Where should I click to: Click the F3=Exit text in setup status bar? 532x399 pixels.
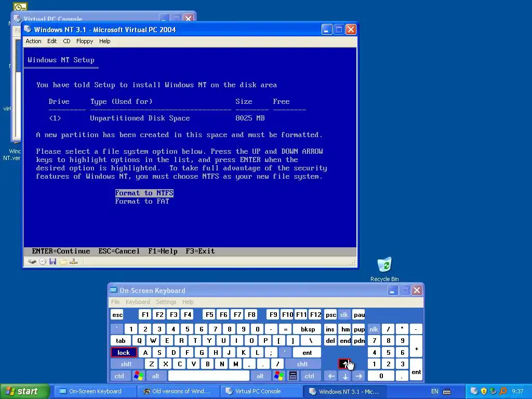(200, 251)
